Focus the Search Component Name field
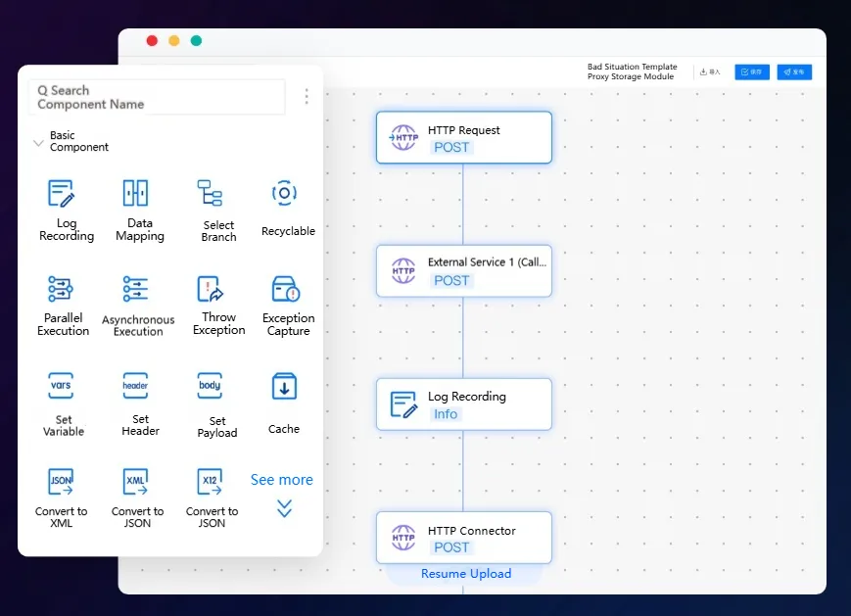The height and width of the screenshot is (616, 851). 157,97
